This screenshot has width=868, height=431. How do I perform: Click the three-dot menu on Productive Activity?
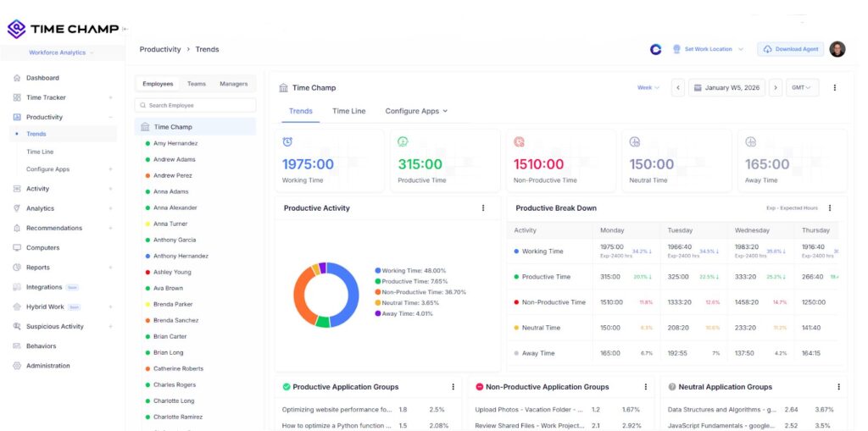[483, 208]
